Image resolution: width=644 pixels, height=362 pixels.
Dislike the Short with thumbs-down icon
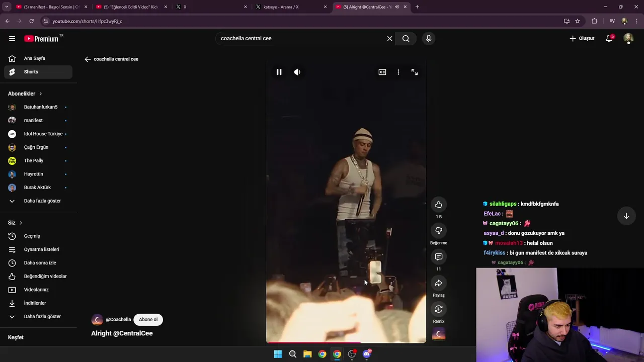(439, 230)
